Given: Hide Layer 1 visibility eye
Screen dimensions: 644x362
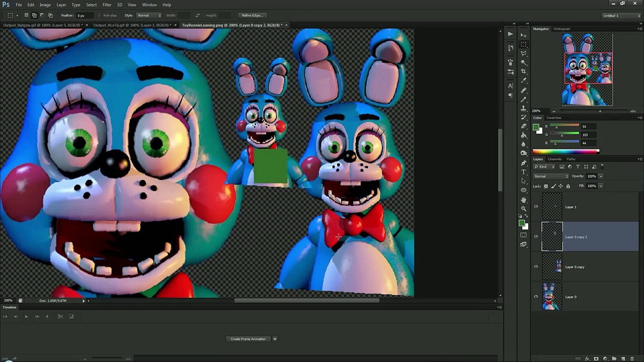Looking at the screenshot, I should [x=536, y=207].
